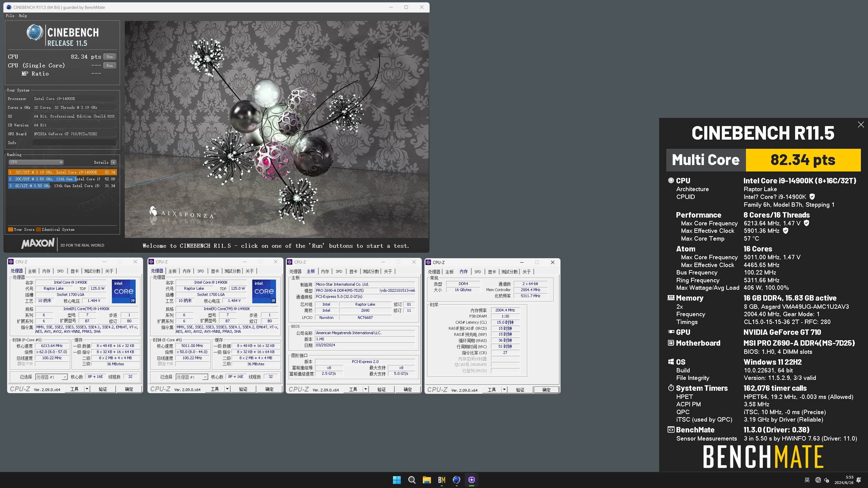Viewport: 868px width, 488px height.
Task: Open File Explorer from the taskbar
Action: tap(427, 480)
